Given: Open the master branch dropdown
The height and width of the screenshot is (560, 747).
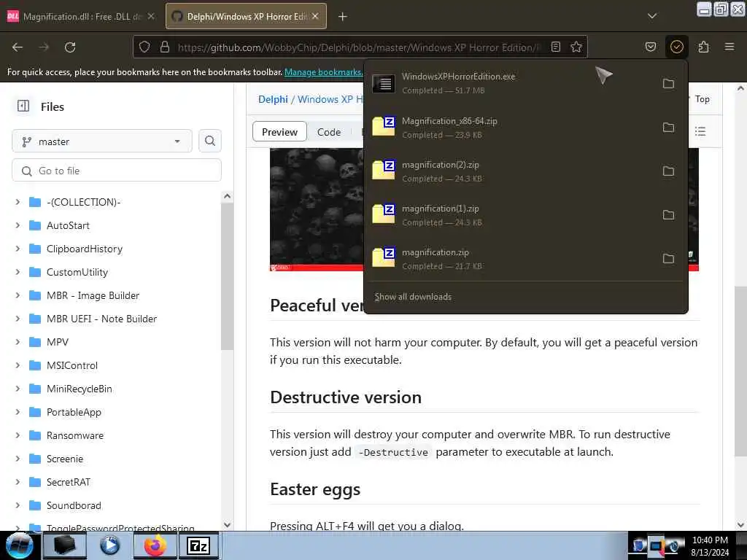Looking at the screenshot, I should click(102, 141).
